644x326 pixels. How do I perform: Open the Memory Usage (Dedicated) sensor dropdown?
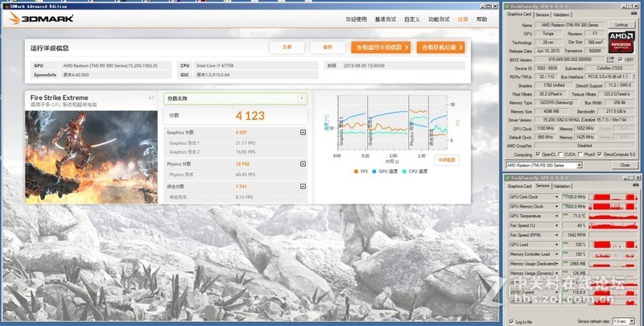556,263
